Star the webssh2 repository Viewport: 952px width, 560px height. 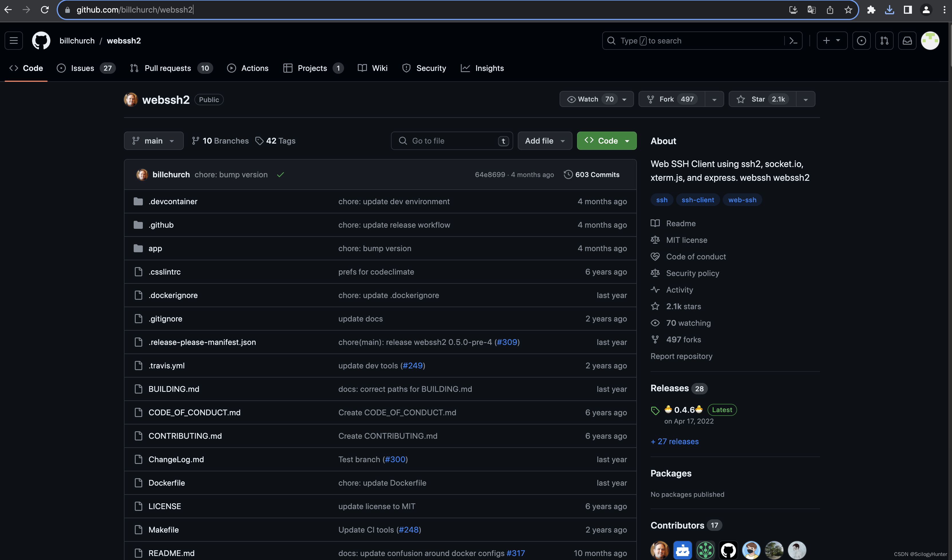762,99
